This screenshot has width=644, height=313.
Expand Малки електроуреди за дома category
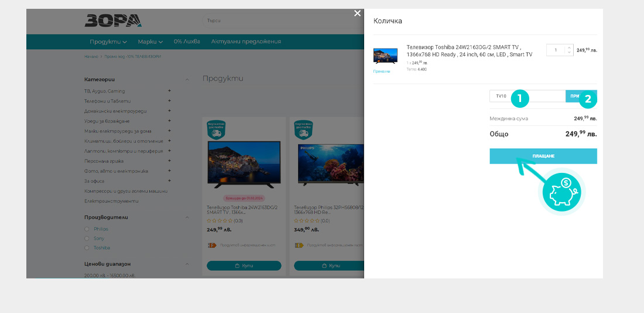[x=169, y=131]
